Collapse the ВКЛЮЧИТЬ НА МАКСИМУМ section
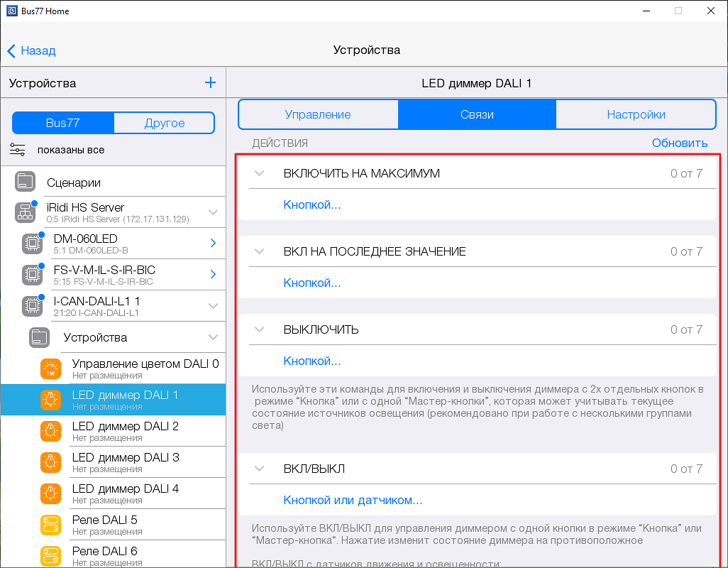This screenshot has width=728, height=568. point(260,173)
